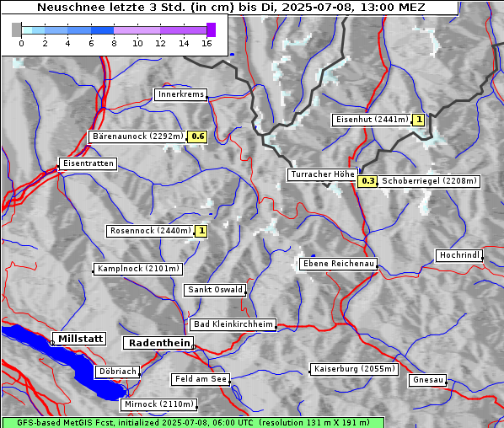
Task: Click the Bad Kleinkirchheim label
Action: click(233, 324)
